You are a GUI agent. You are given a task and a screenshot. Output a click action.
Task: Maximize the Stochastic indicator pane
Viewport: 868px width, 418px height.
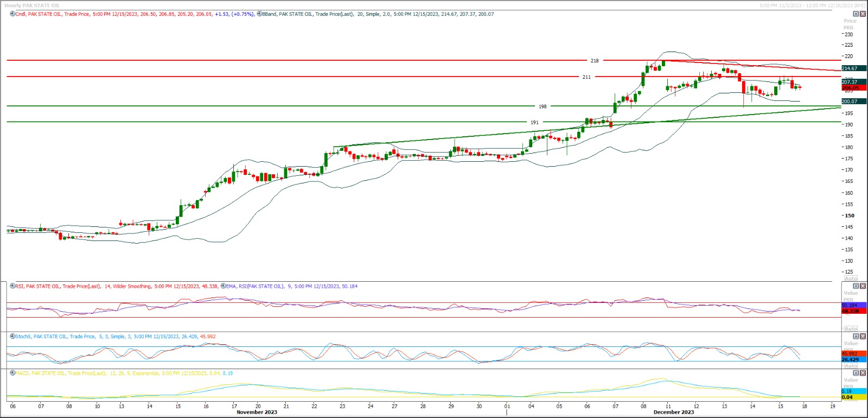click(x=856, y=337)
